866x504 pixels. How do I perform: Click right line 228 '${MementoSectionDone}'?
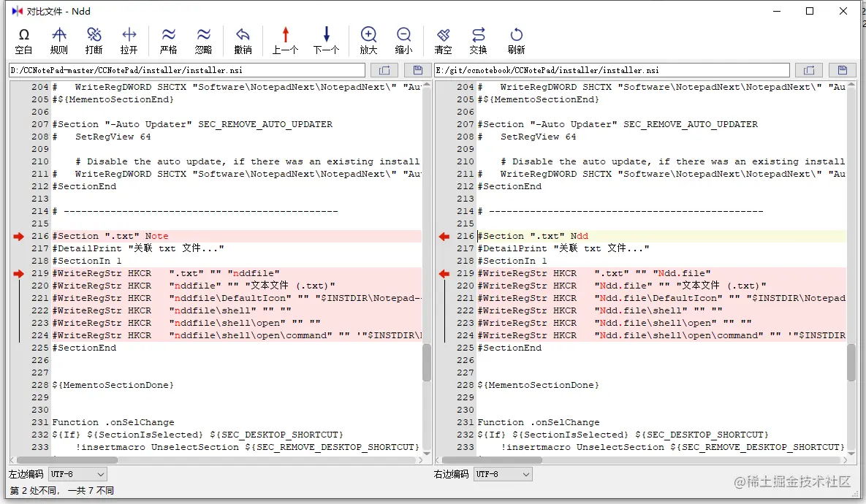coord(538,386)
